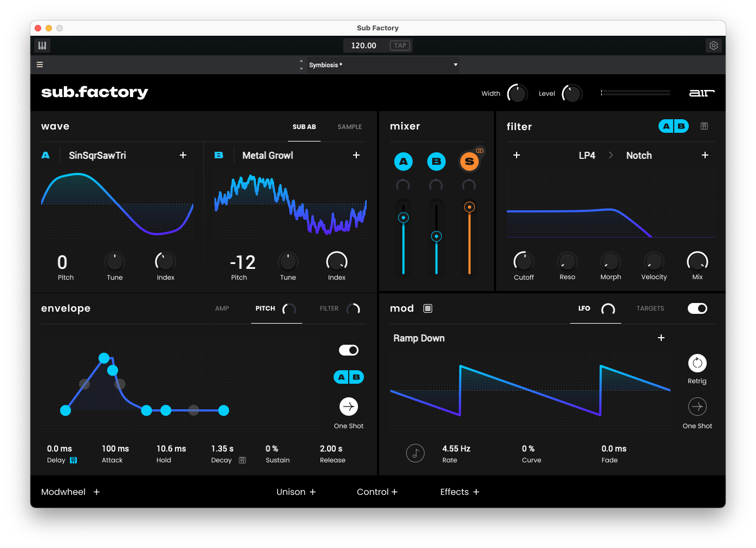Image resolution: width=756 pixels, height=548 pixels.
Task: Open the settings gear icon
Action: (x=713, y=46)
